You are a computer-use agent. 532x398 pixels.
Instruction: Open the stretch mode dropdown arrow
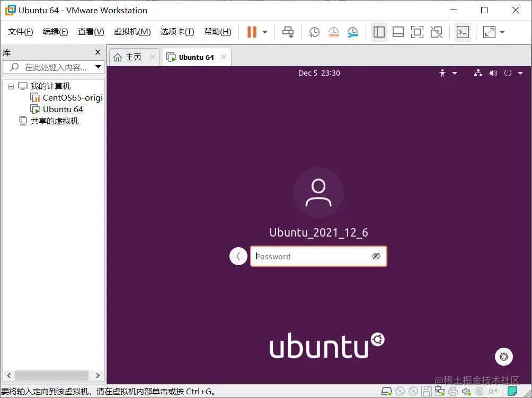pos(502,32)
